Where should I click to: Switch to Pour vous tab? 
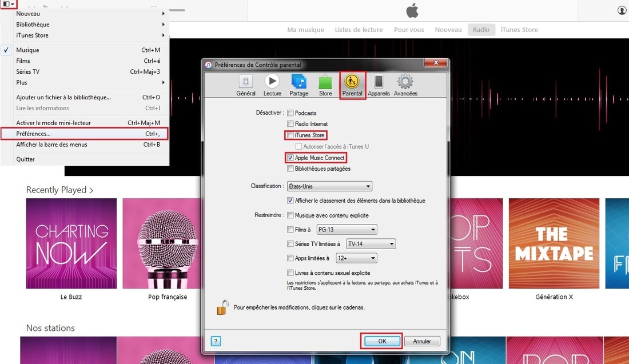tap(409, 30)
